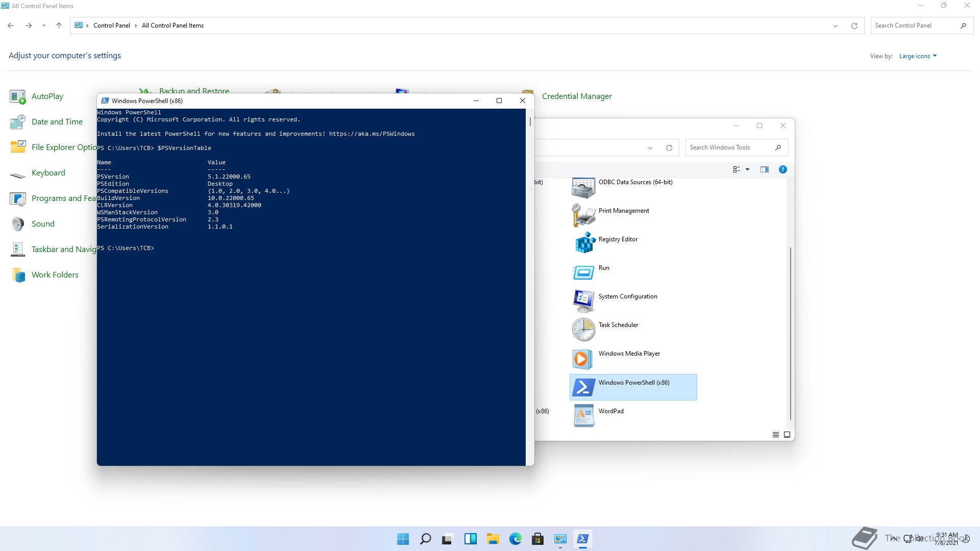Open View by Large icons dropdown

click(918, 56)
